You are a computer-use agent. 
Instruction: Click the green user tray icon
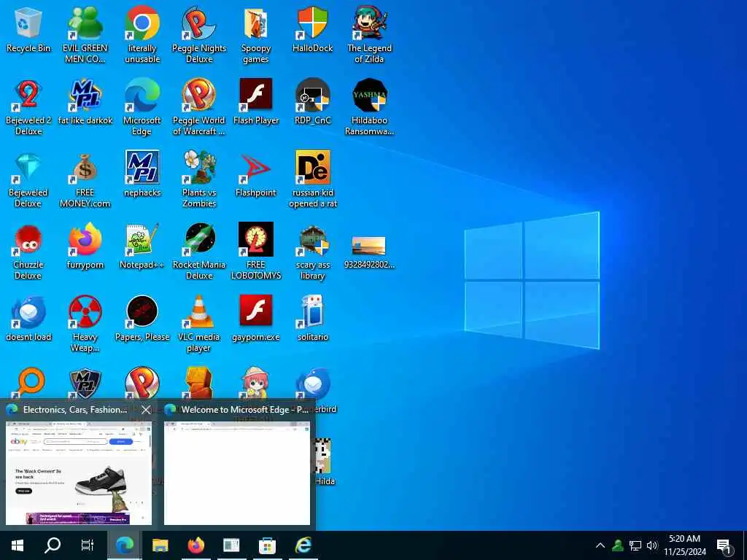[618, 545]
